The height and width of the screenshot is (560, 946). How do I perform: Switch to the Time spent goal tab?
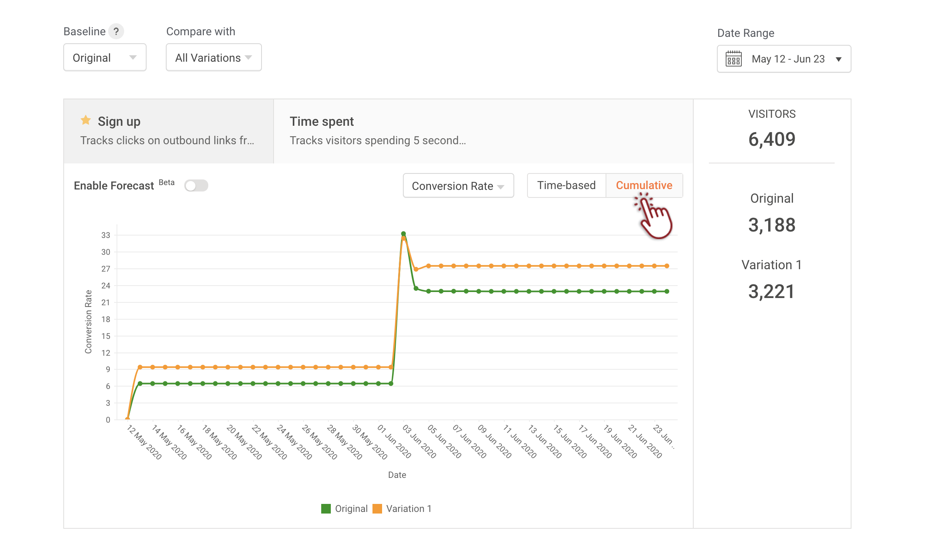(x=377, y=131)
